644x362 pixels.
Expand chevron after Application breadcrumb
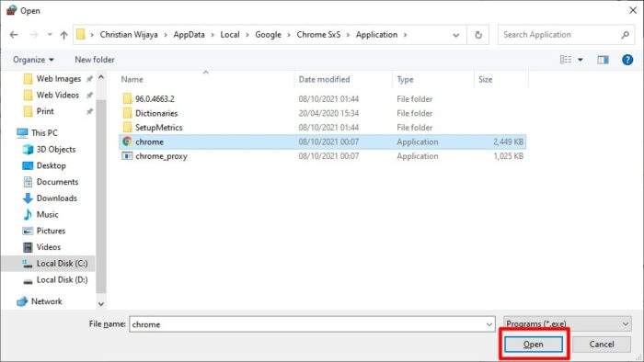405,35
